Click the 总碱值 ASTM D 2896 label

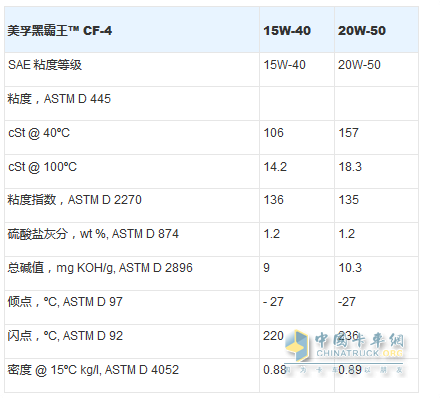click(100, 268)
